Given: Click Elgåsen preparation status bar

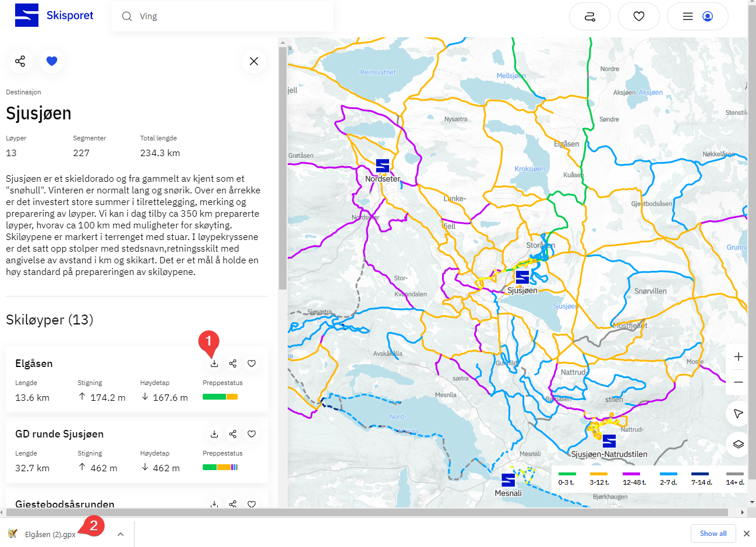Looking at the screenshot, I should click(220, 397).
